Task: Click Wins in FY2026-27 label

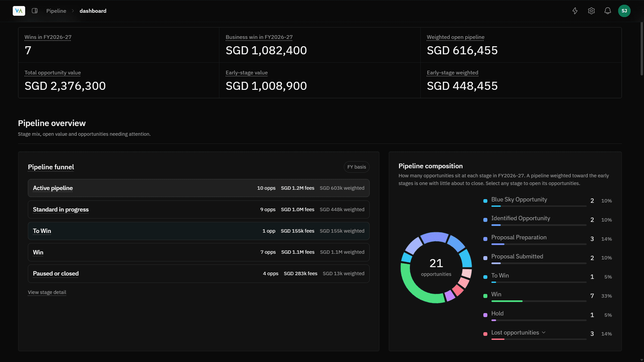Action: (x=48, y=37)
